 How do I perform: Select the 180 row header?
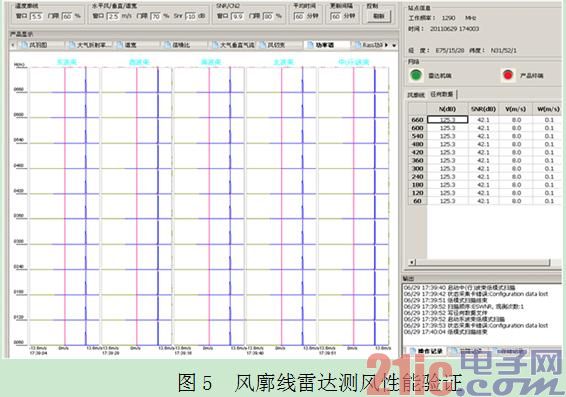[x=417, y=185]
